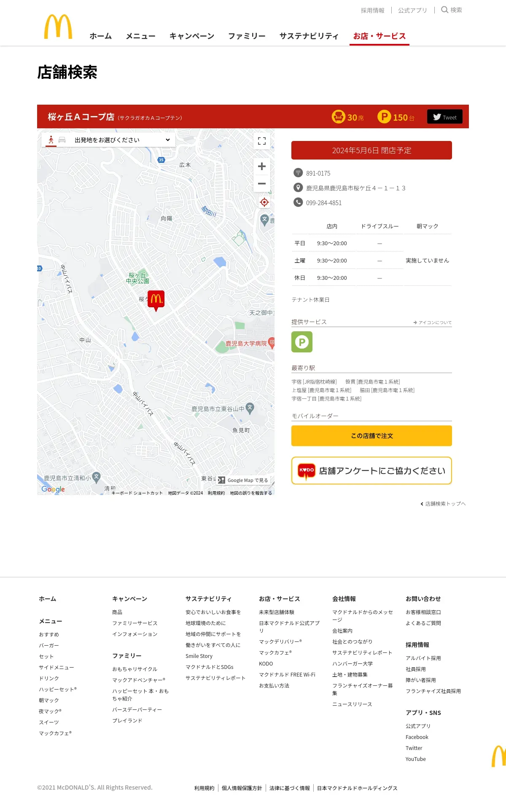Open footer Facebook link
Viewport: 506px width, 812px height.
pos(417,737)
